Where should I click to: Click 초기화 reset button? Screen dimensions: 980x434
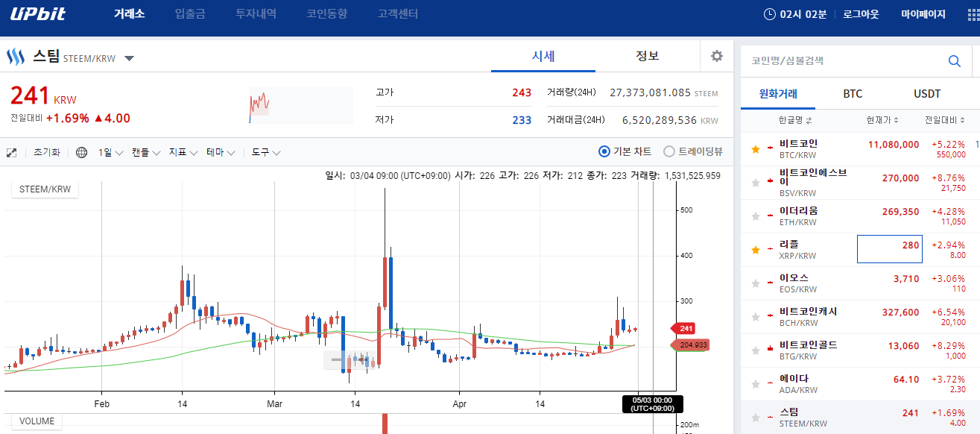[x=47, y=152]
